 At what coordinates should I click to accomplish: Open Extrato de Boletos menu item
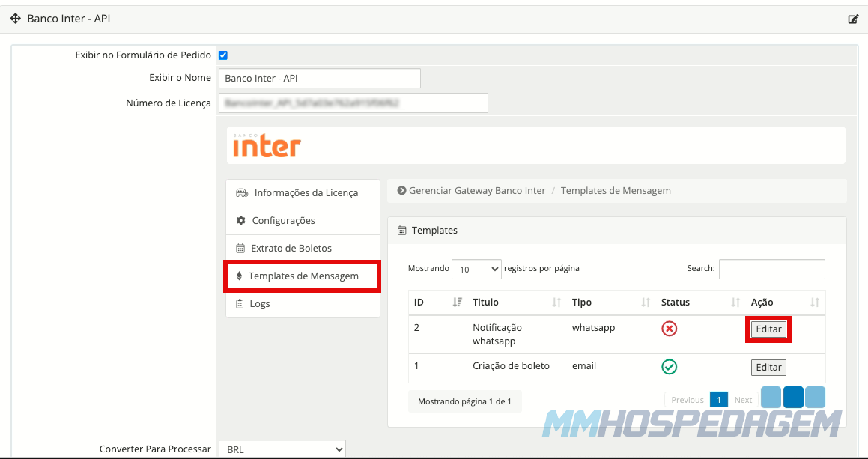pos(303,249)
